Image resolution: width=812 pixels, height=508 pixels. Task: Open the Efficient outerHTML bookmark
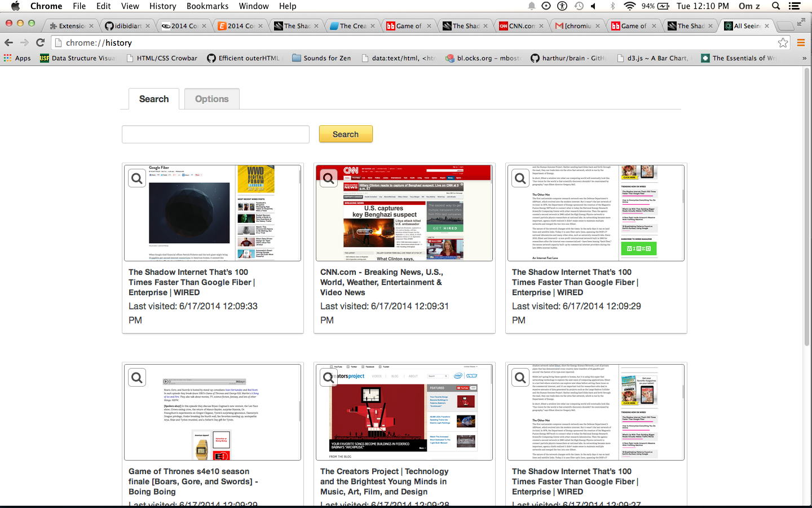point(244,58)
